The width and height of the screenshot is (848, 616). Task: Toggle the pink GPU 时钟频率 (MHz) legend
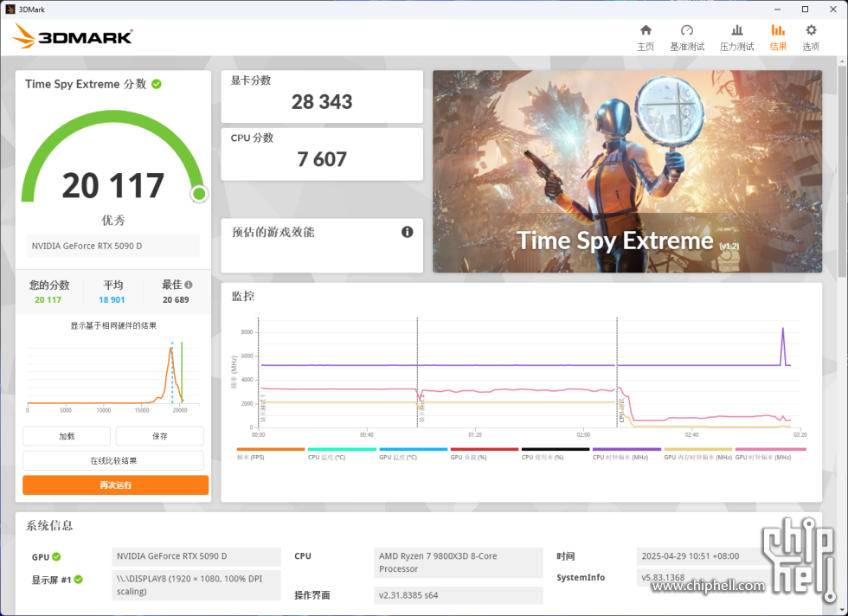point(771,453)
